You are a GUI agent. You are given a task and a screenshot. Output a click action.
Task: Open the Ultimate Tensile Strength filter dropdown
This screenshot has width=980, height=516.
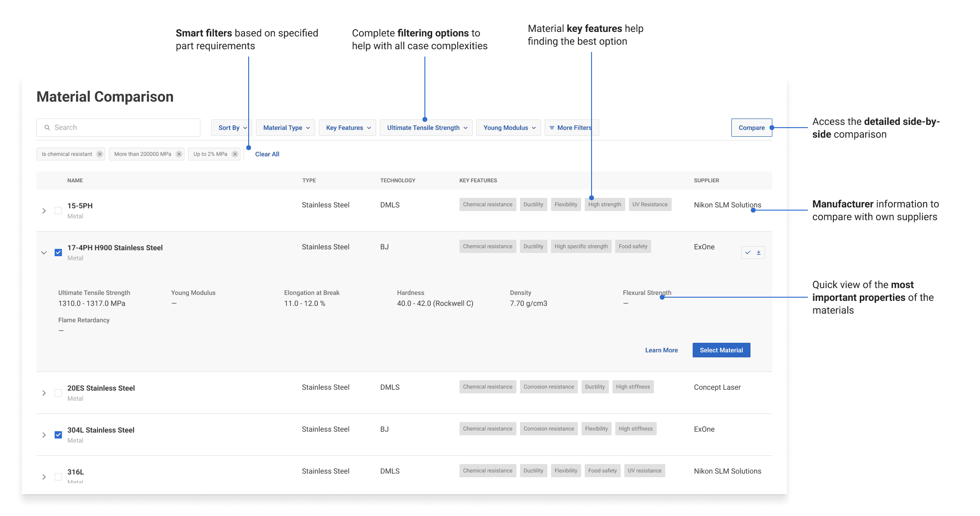point(426,128)
